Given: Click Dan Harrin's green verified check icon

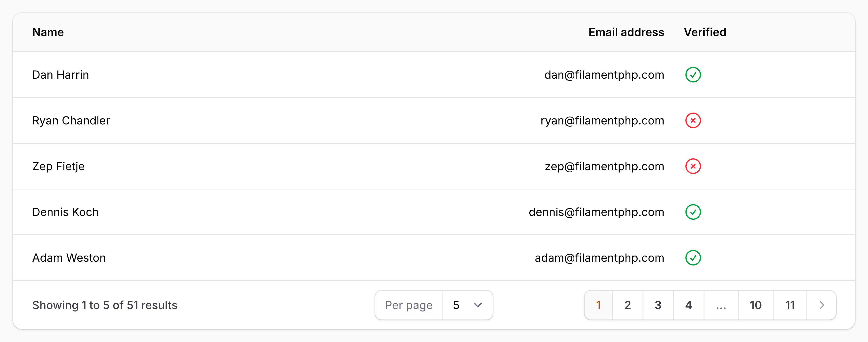Looking at the screenshot, I should pyautogui.click(x=693, y=75).
